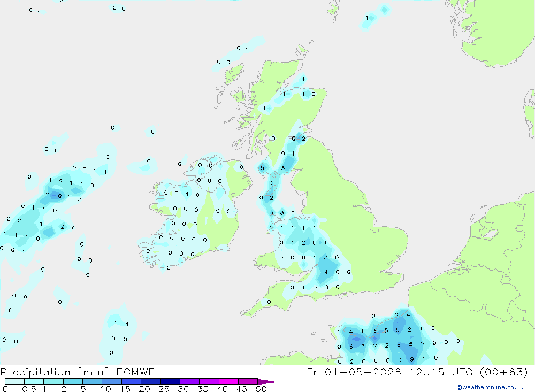Screen dimensions: 535x392
Task: Pick the 20–25 mm dark blue swatch
Action: pyautogui.click(x=151, y=381)
